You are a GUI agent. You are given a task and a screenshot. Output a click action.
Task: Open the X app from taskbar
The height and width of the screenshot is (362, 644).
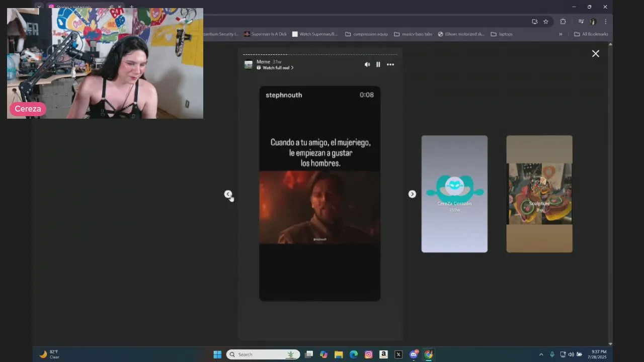(x=398, y=354)
